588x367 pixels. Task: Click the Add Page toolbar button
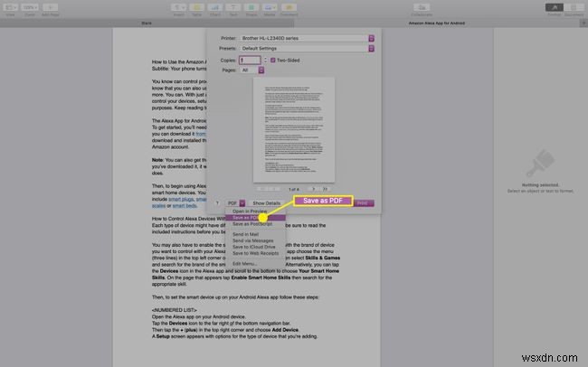[50, 7]
